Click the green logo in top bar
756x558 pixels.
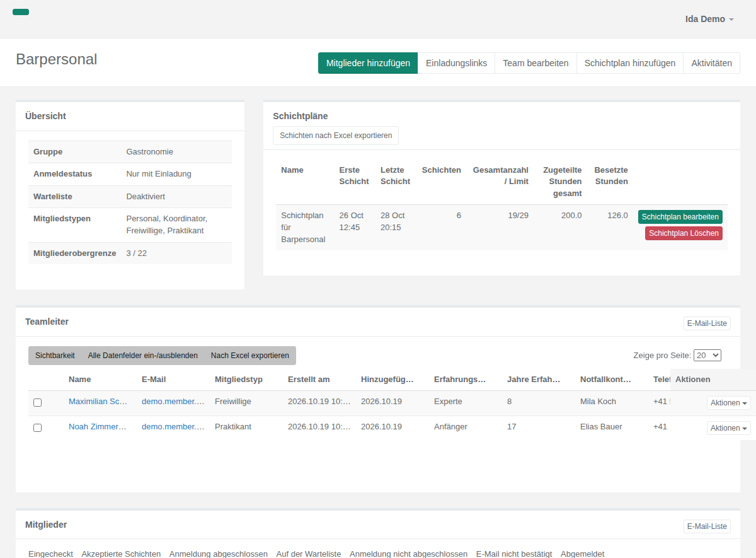21,12
